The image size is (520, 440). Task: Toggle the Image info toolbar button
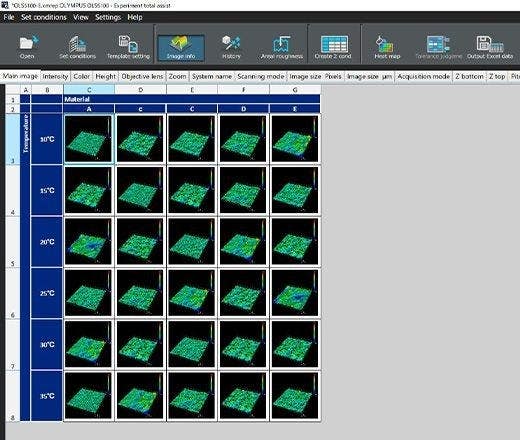(181, 48)
